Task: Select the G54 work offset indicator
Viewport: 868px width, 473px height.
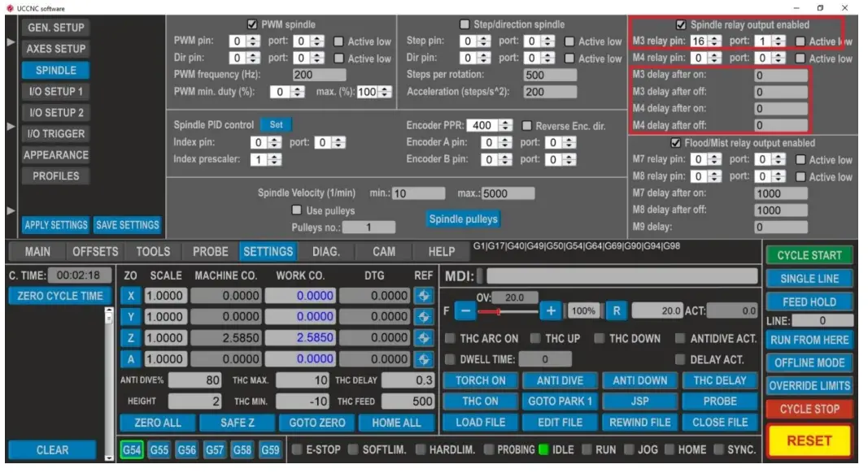Action: [x=131, y=449]
